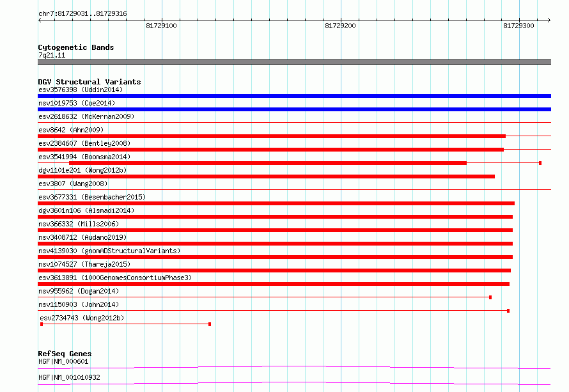The image size is (569, 392).
Task: Click the esv3576398 (Uddin2014) variant label
Action: tap(81, 90)
